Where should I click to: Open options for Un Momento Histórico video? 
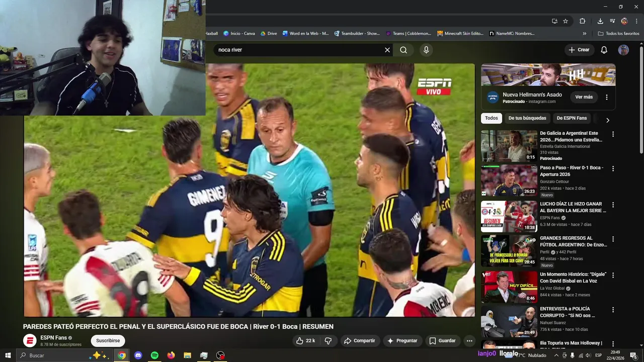point(613,275)
